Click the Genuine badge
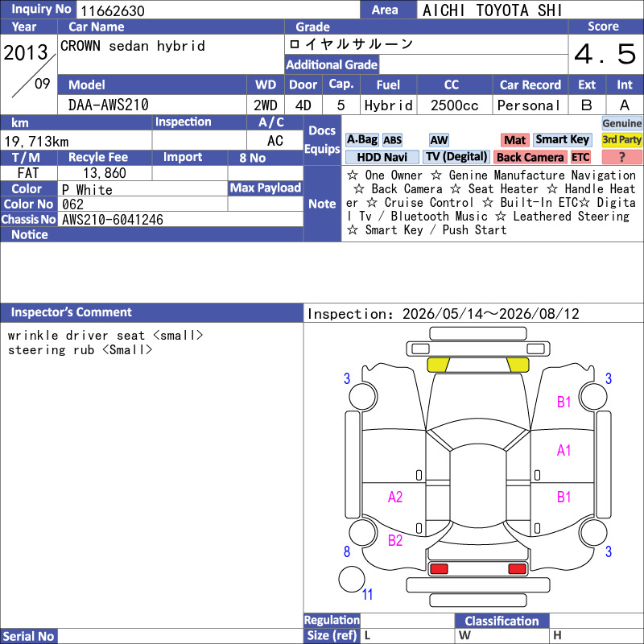The width and height of the screenshot is (644, 644). pyautogui.click(x=621, y=123)
